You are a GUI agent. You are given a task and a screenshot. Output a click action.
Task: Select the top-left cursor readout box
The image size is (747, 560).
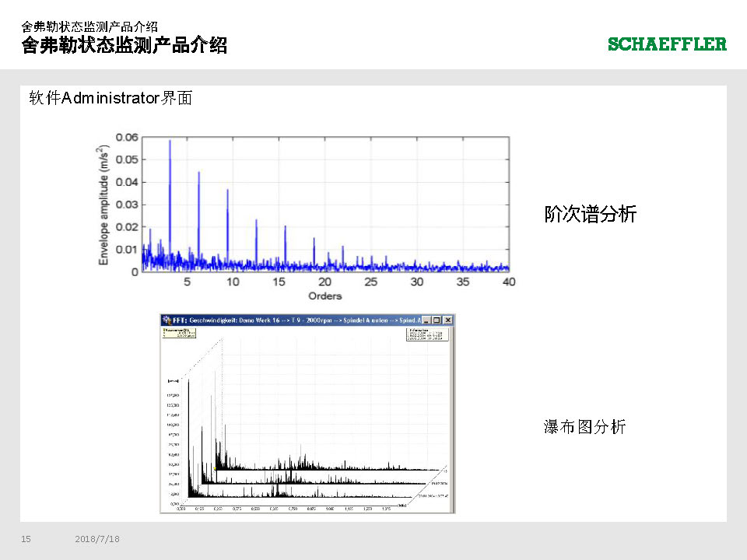(181, 333)
